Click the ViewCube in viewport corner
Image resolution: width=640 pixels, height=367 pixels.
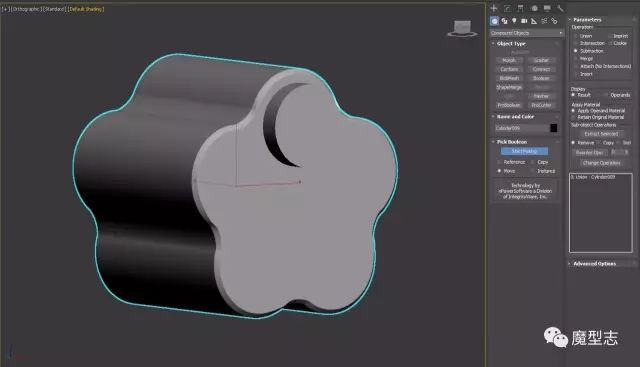462,29
